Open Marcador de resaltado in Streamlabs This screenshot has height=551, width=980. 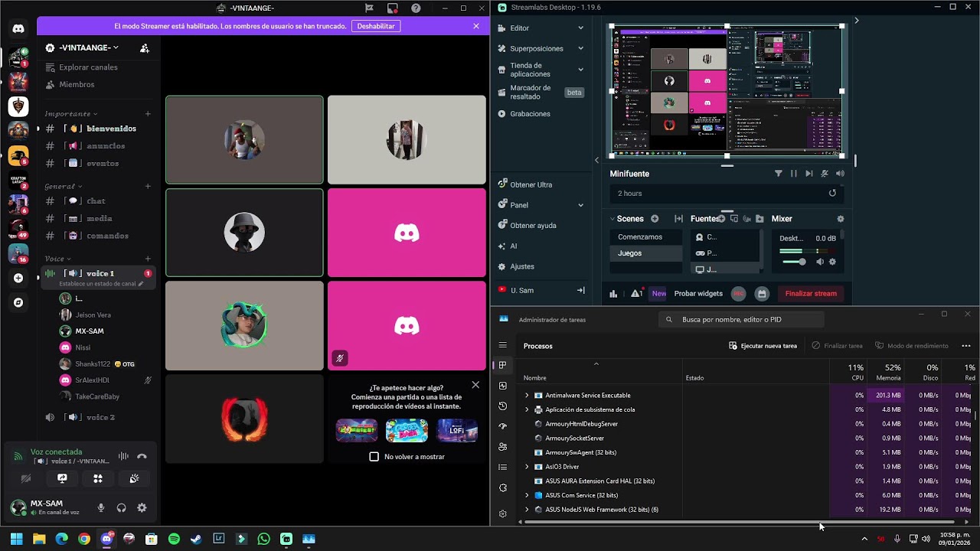point(541,93)
